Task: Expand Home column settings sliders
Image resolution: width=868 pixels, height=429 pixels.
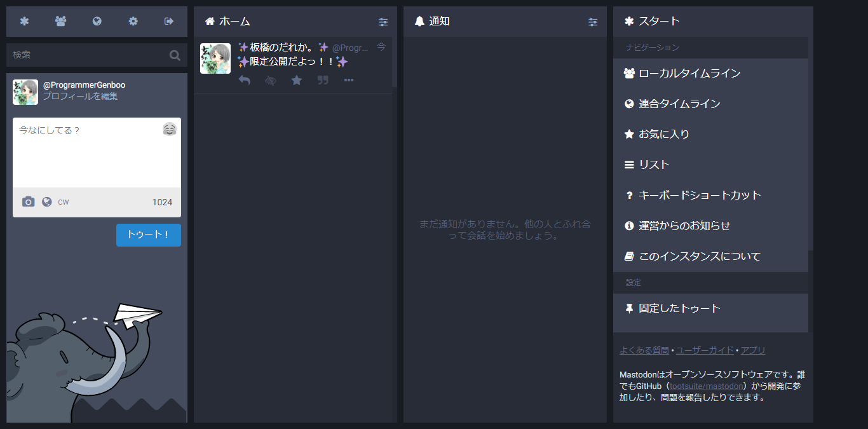Action: (383, 22)
